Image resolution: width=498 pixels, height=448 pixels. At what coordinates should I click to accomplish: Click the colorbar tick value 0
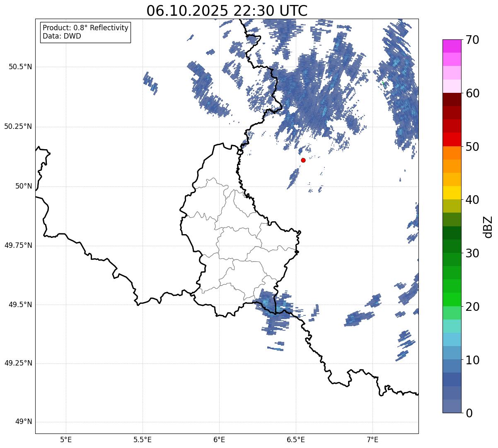(469, 413)
